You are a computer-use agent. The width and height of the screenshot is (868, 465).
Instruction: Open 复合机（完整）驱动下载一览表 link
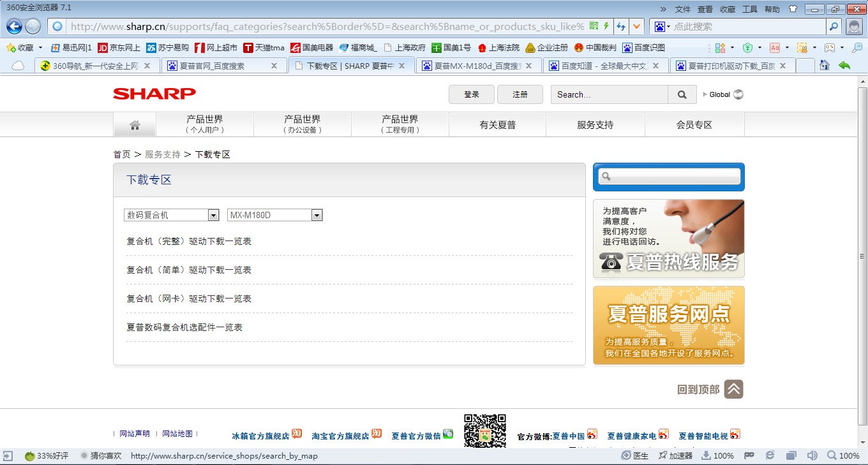coord(189,241)
